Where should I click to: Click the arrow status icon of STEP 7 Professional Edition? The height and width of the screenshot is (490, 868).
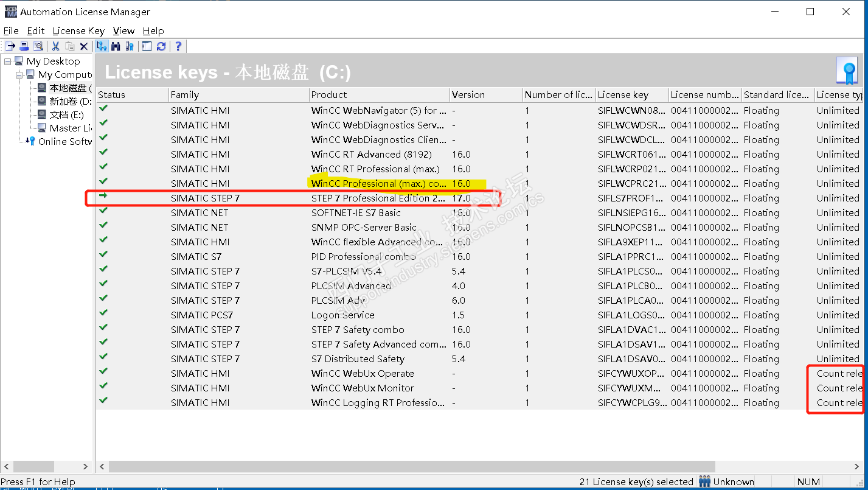coord(103,196)
